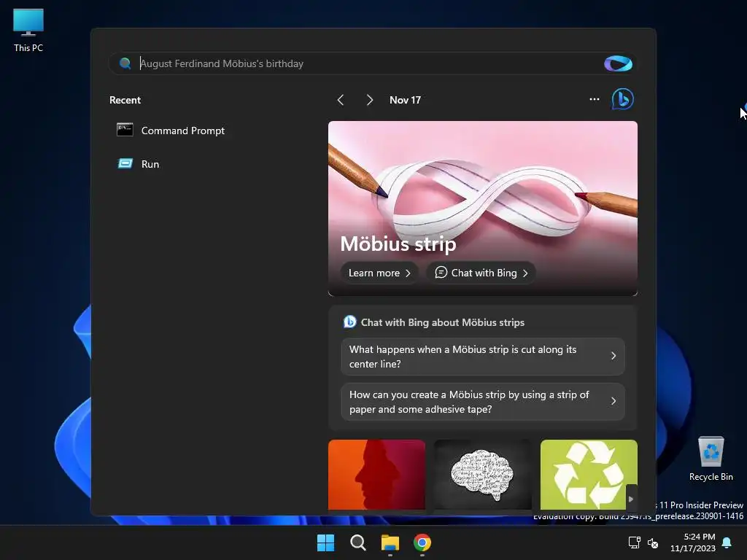This screenshot has height=560, width=747.
Task: Open the three-dots more options menu
Action: point(594,99)
